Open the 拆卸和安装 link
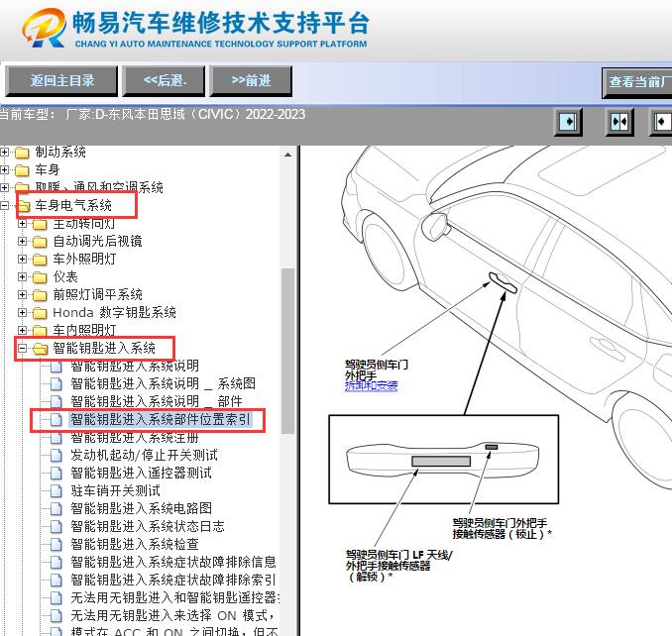The width and height of the screenshot is (672, 636). (371, 386)
